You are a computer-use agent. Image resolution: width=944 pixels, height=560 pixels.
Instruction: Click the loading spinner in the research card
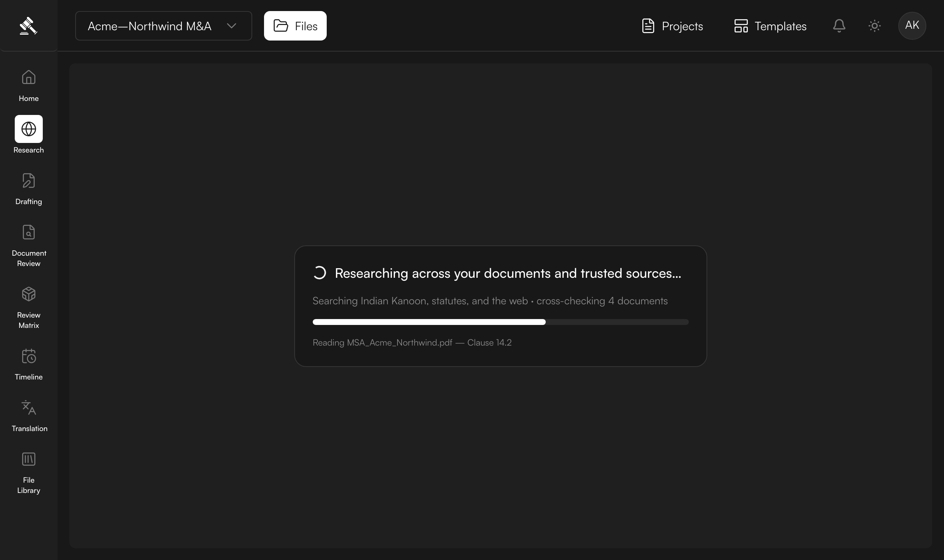coord(319,273)
